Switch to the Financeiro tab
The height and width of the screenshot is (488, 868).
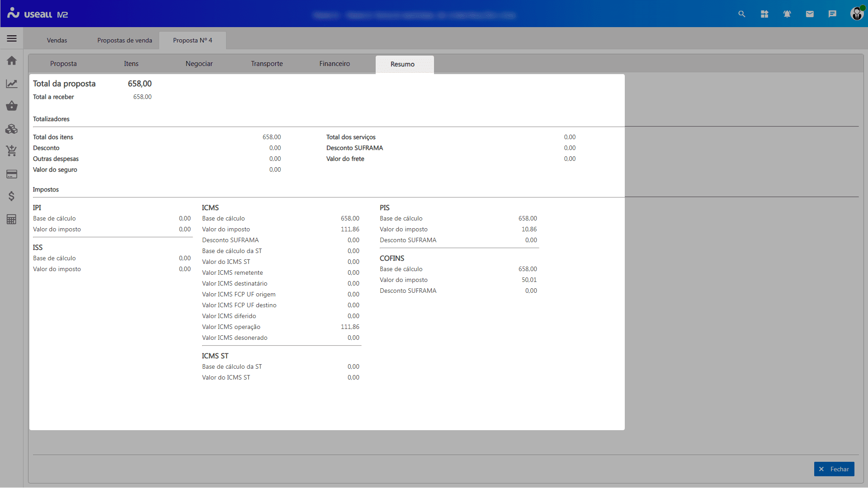click(x=335, y=64)
